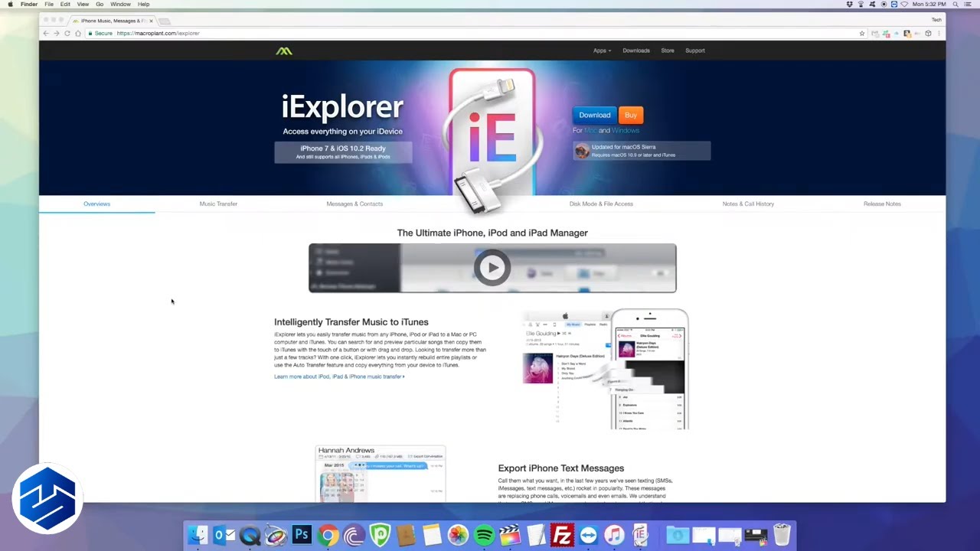980x551 pixels.
Task: Click the Wi-Fi icon in menu bar
Action: (904, 4)
